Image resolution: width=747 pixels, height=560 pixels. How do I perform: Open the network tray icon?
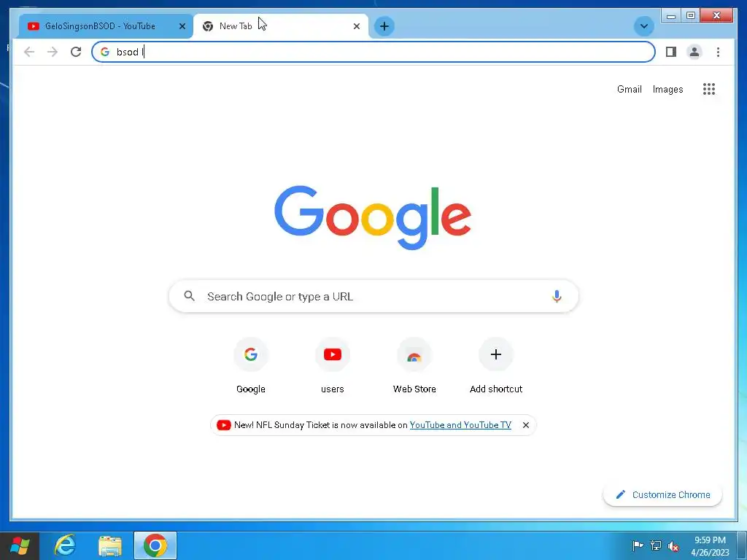point(656,545)
